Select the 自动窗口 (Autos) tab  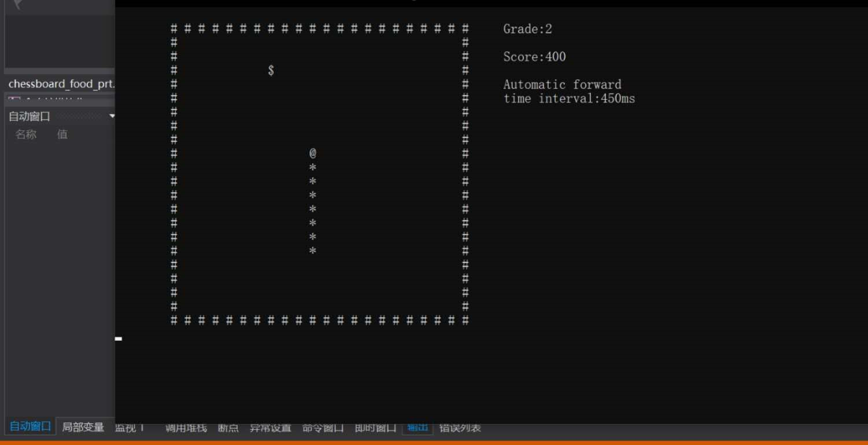30,426
